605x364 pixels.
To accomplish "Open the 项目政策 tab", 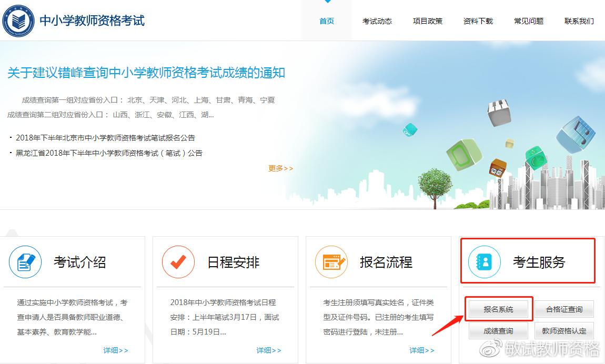I will coord(428,22).
